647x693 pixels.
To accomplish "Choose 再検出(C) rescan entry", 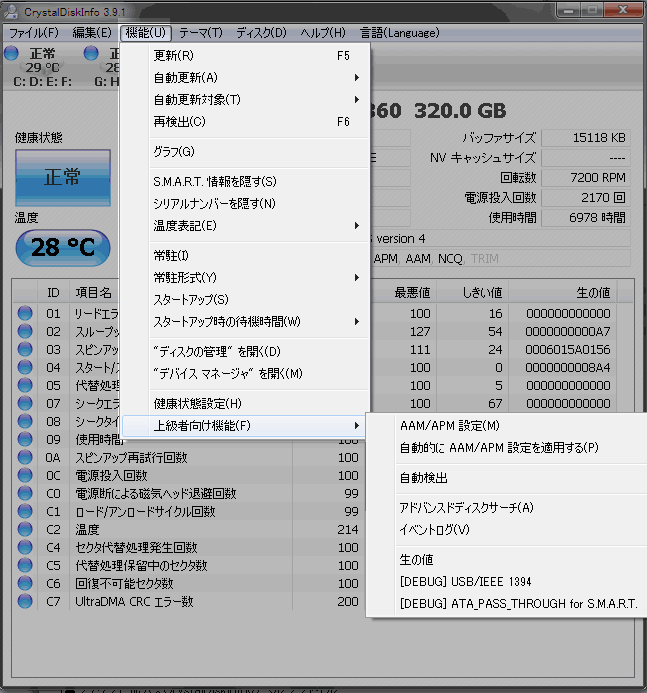I will click(x=245, y=122).
